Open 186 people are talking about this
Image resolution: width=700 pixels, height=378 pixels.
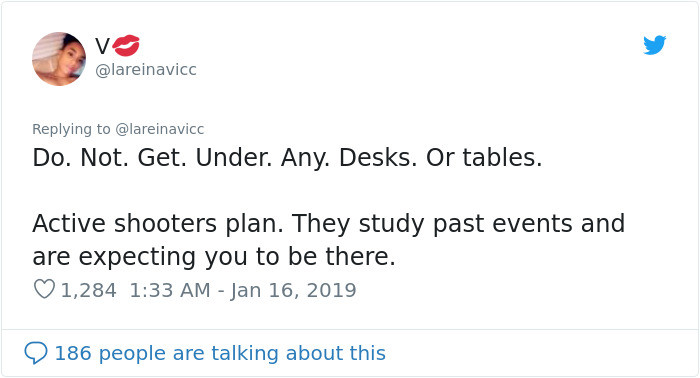pyautogui.click(x=220, y=353)
